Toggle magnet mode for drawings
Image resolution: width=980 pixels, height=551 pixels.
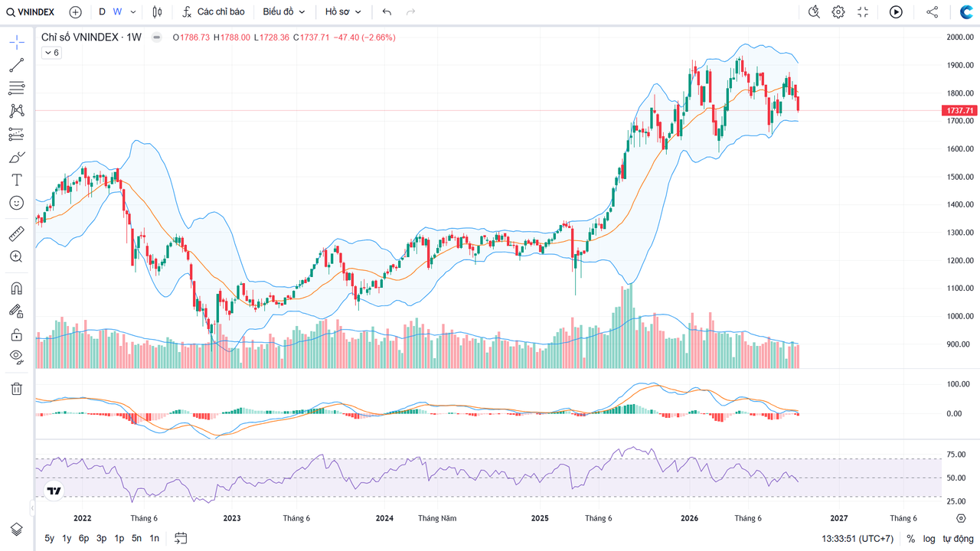(x=16, y=289)
